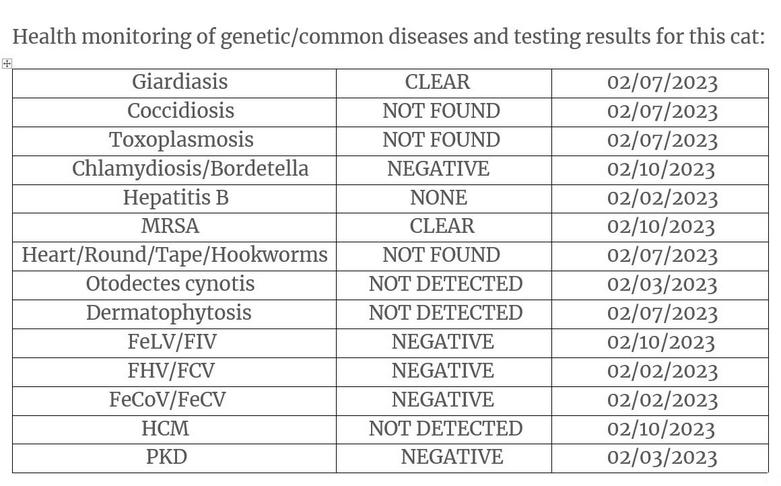Click the Coccidiosis disease cell

(x=174, y=112)
